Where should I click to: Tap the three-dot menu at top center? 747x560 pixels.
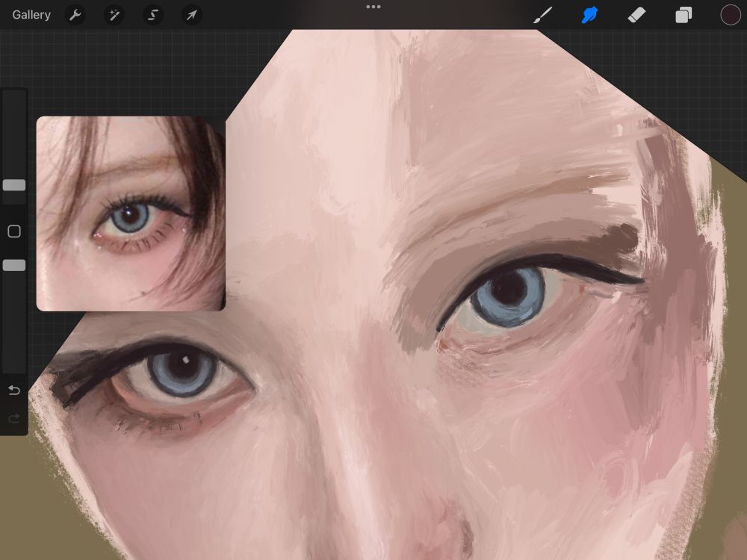[x=373, y=7]
